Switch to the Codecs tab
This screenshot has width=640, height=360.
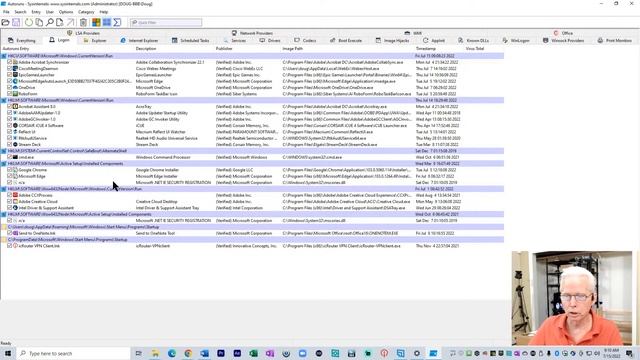[305, 40]
